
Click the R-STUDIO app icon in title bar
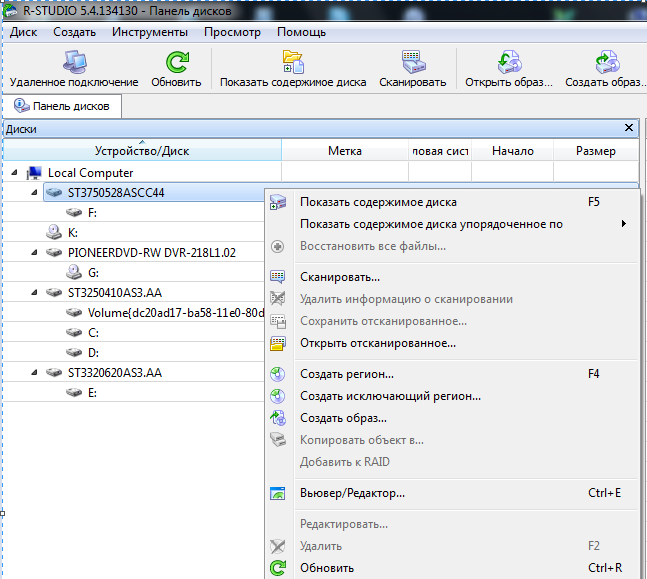pos(10,11)
